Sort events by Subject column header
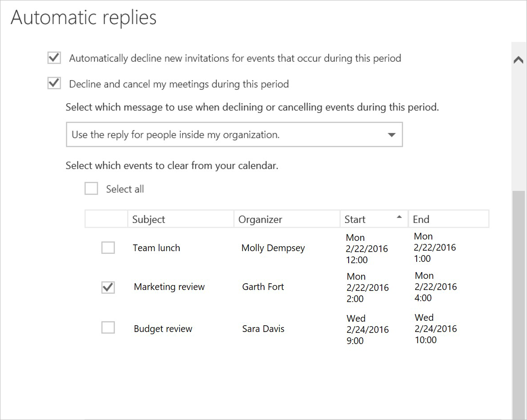The height and width of the screenshot is (420, 527). pyautogui.click(x=180, y=219)
